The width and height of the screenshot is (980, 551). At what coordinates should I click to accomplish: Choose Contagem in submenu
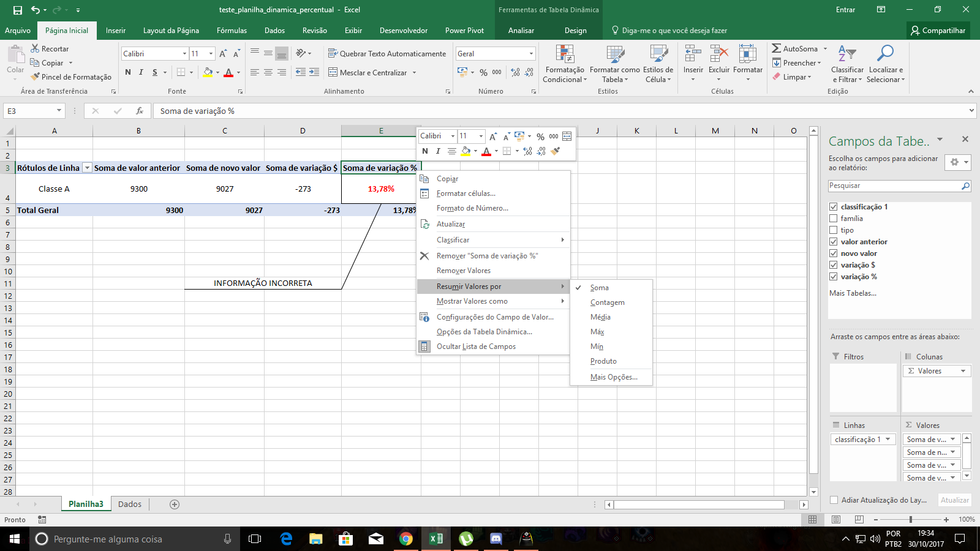tap(608, 302)
